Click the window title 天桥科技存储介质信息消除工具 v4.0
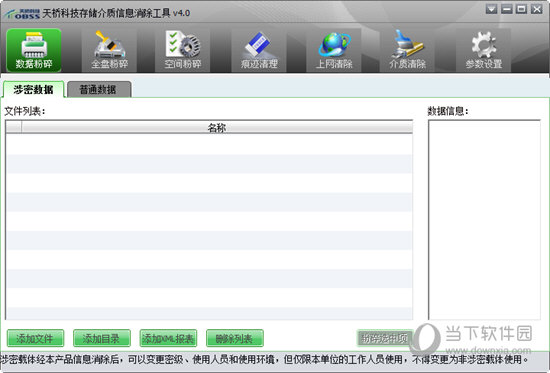The image size is (550, 373). 116,13
